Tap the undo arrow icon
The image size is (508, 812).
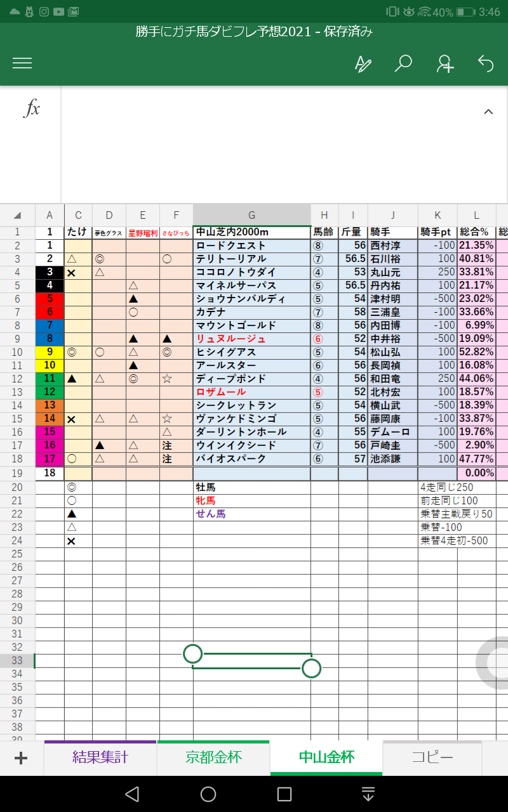[x=486, y=63]
